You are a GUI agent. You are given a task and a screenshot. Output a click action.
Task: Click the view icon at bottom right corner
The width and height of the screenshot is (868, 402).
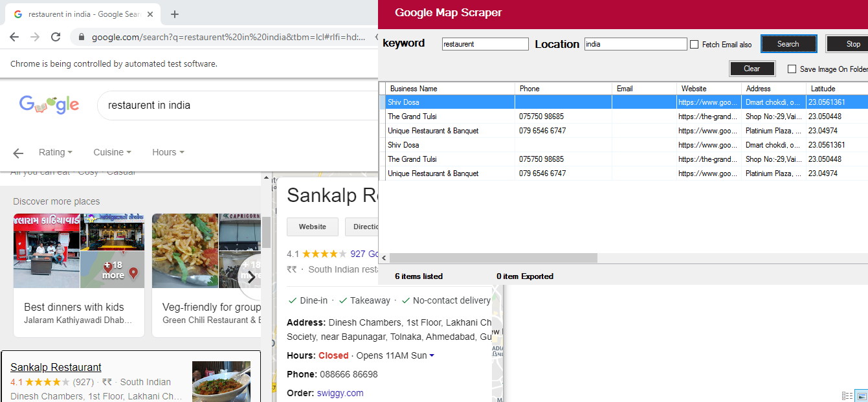[x=861, y=396]
